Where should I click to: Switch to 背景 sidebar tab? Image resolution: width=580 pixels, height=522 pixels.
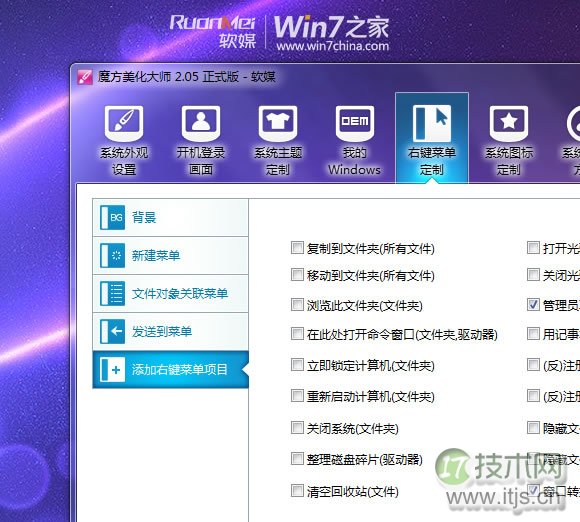click(x=171, y=218)
